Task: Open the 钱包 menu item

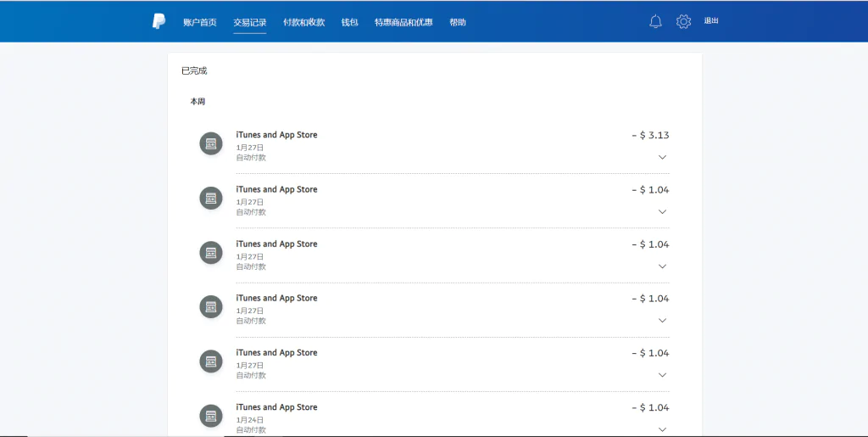Action: (349, 22)
